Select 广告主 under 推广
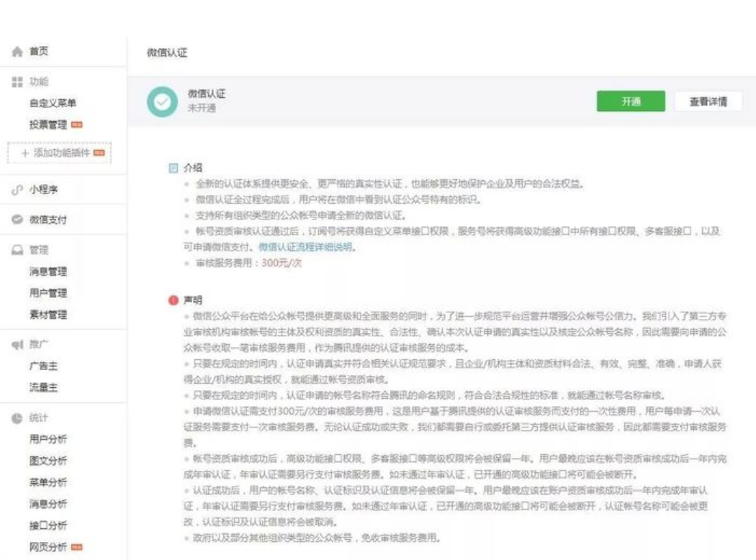The height and width of the screenshot is (560, 756). (x=43, y=366)
